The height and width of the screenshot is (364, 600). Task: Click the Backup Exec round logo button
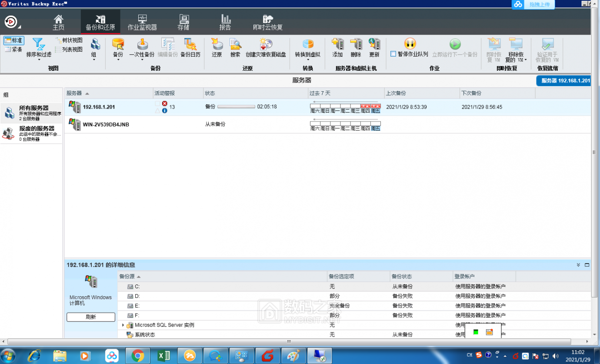pyautogui.click(x=11, y=21)
